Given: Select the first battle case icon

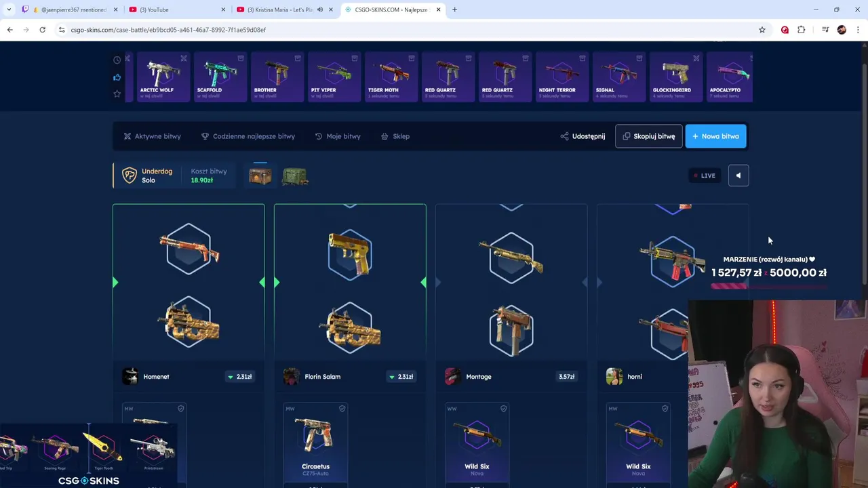Looking at the screenshot, I should pyautogui.click(x=260, y=176).
